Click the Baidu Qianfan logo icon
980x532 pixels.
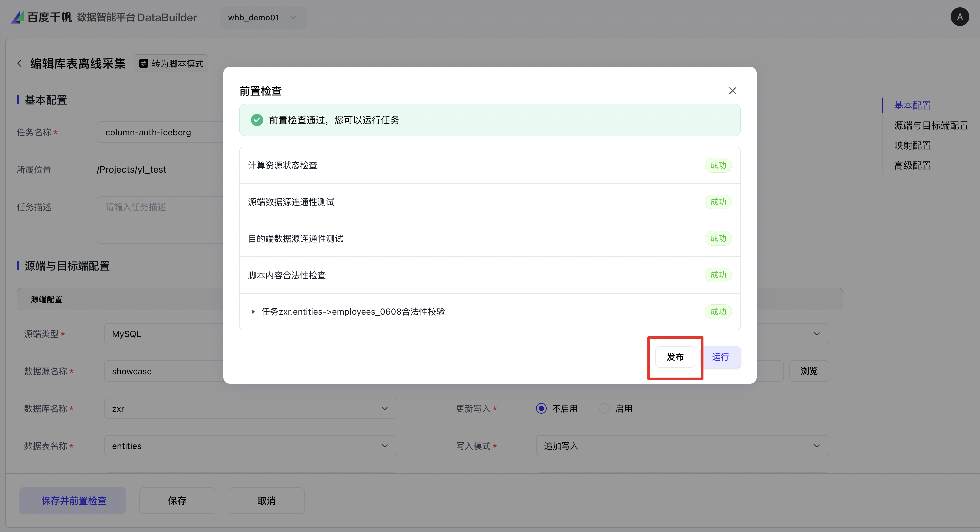[x=17, y=17]
